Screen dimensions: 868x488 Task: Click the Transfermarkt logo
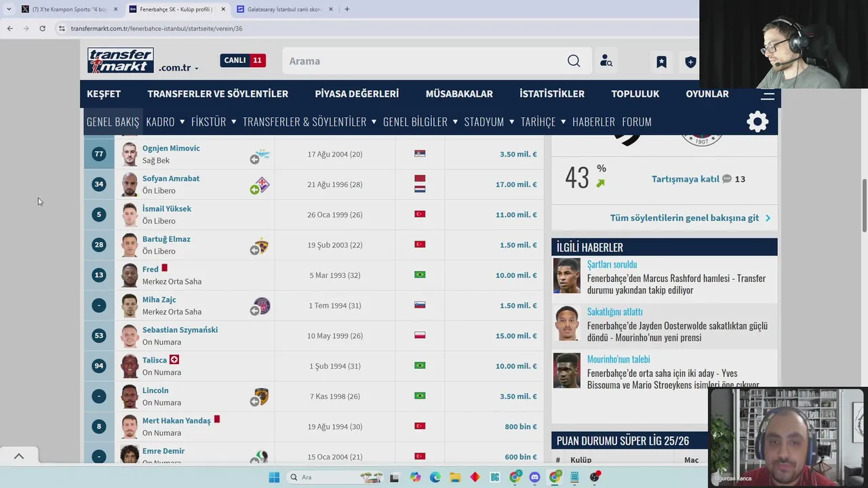pos(120,61)
